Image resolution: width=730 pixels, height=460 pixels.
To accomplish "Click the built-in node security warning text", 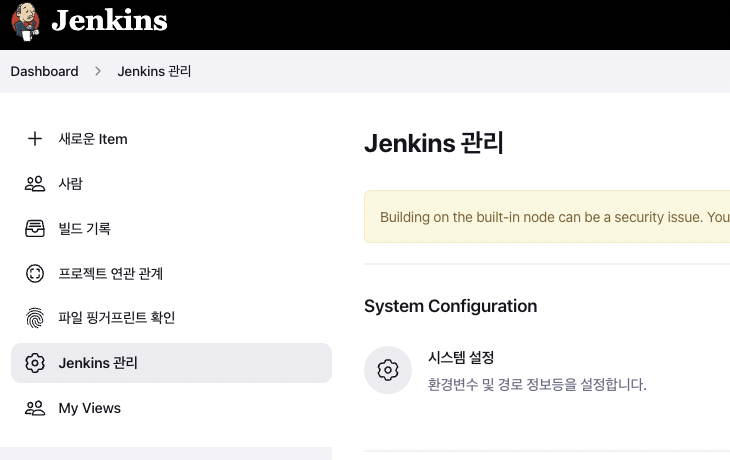I will 555,217.
